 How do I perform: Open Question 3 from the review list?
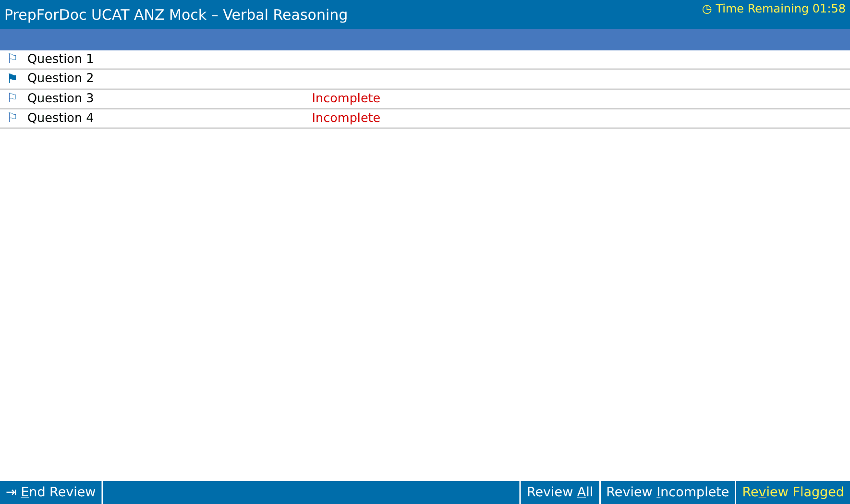61,98
